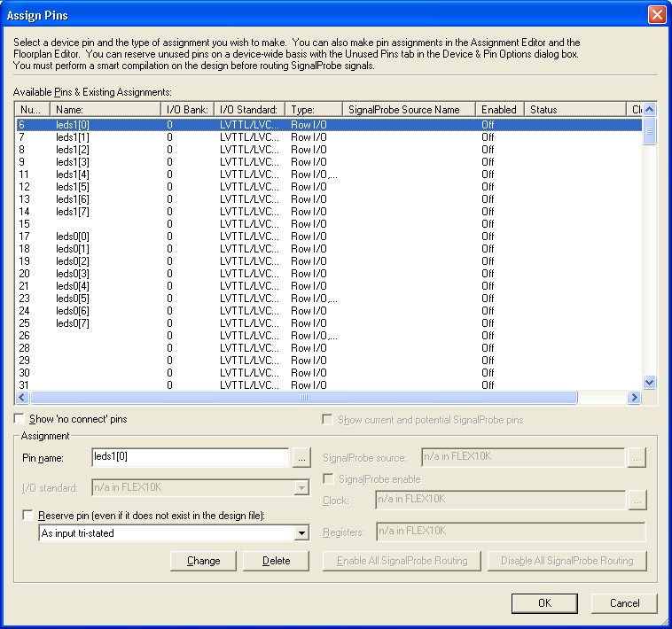Screen dimensions: 672x629
Task: Confirm with the OK button
Action: tap(544, 603)
